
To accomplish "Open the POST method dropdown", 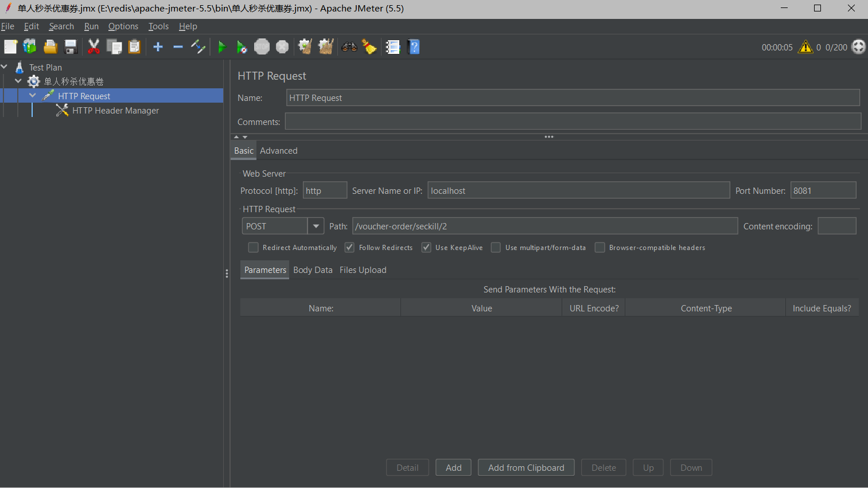I will point(316,226).
